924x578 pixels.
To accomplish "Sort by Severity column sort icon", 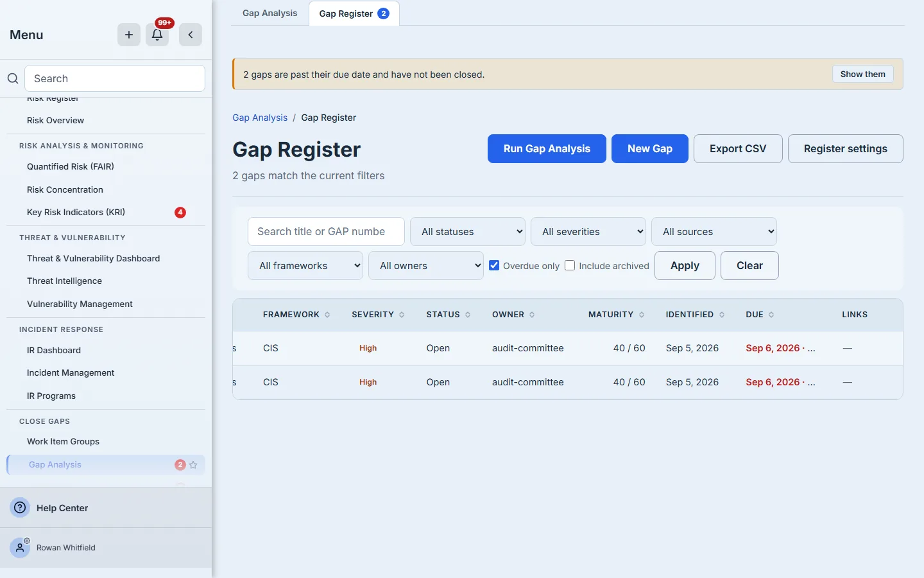I will (402, 315).
